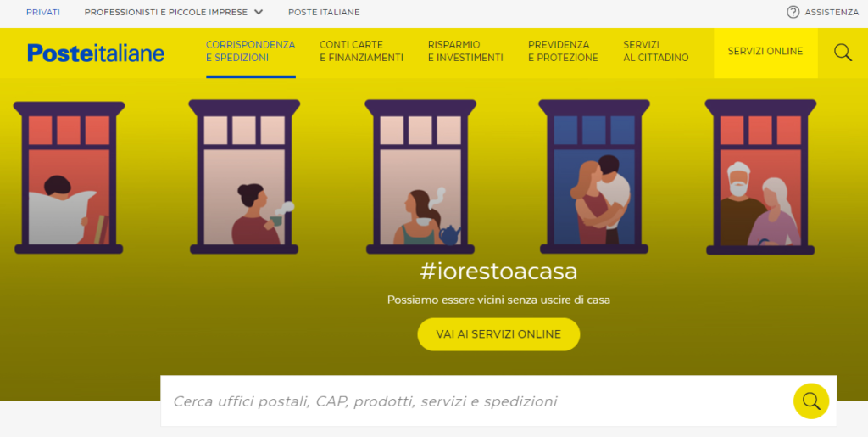Click Vai ai Servizi Online button
The height and width of the screenshot is (437, 868).
coord(498,334)
